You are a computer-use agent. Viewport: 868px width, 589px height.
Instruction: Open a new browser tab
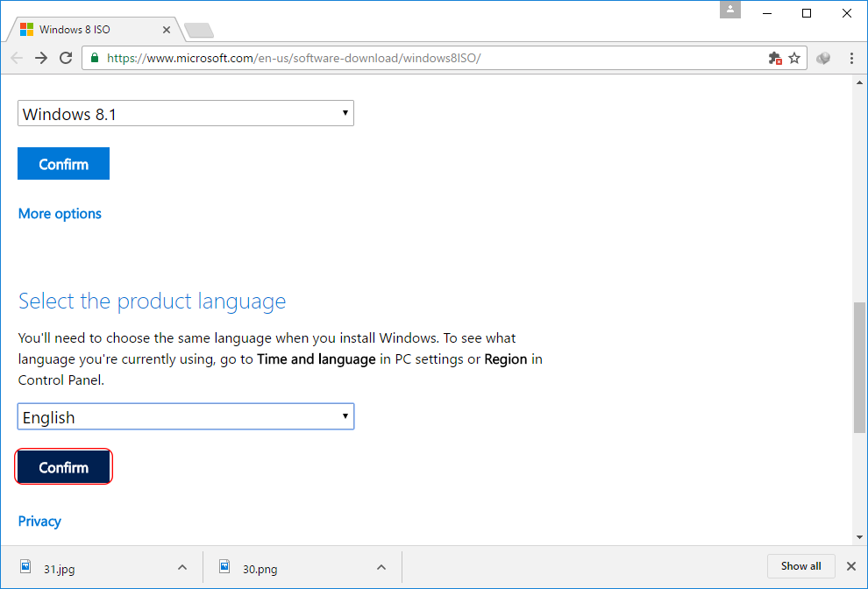click(x=199, y=31)
